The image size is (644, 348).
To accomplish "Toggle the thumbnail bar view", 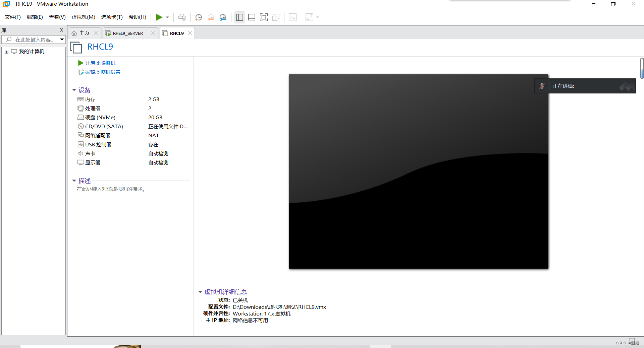I will [x=252, y=17].
